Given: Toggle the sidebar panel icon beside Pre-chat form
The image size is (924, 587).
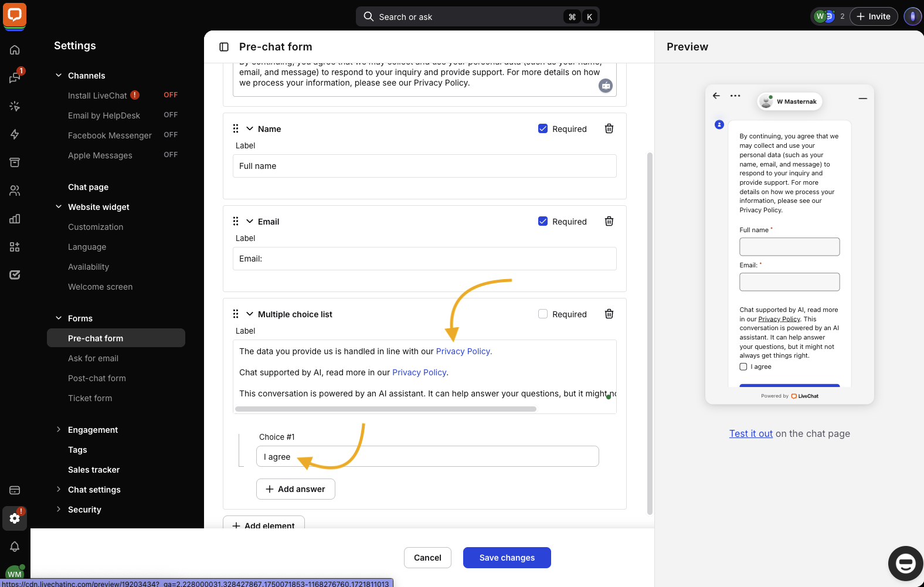Looking at the screenshot, I should 224,47.
